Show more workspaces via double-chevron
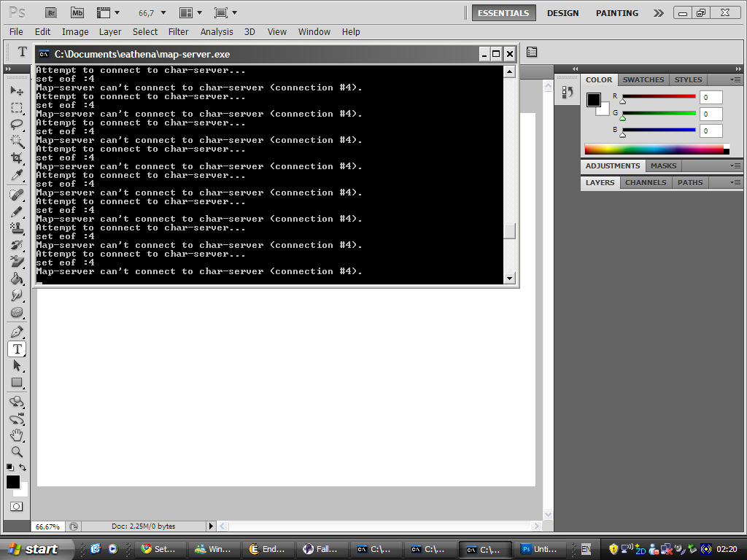747x560 pixels. (659, 13)
